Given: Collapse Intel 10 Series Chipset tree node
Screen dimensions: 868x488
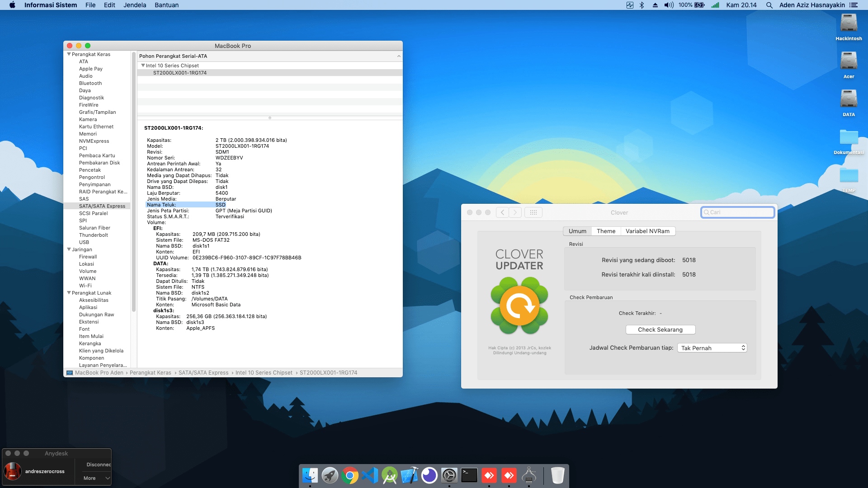Looking at the screenshot, I should [143, 66].
